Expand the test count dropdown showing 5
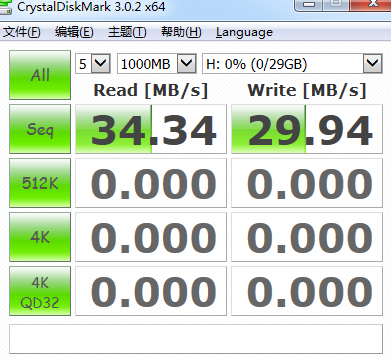391x360 pixels. click(x=101, y=63)
